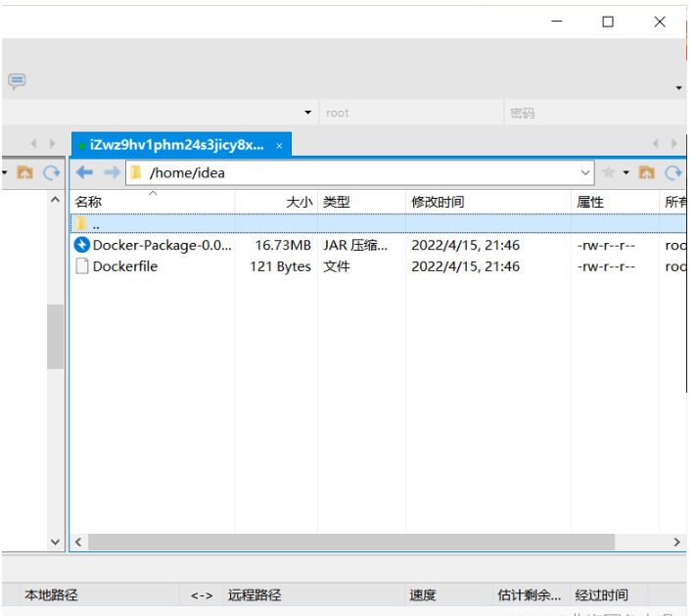The width and height of the screenshot is (697, 616).
Task: Click the chat bubble icon in toolbar
Action: point(17,81)
